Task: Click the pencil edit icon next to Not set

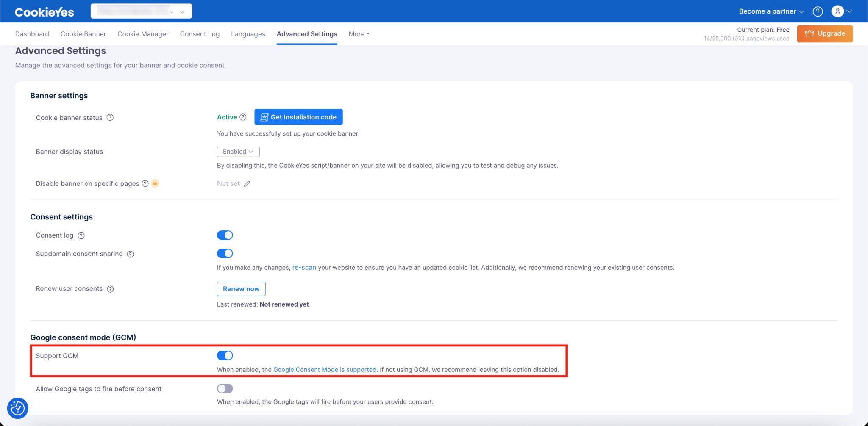Action: point(247,183)
